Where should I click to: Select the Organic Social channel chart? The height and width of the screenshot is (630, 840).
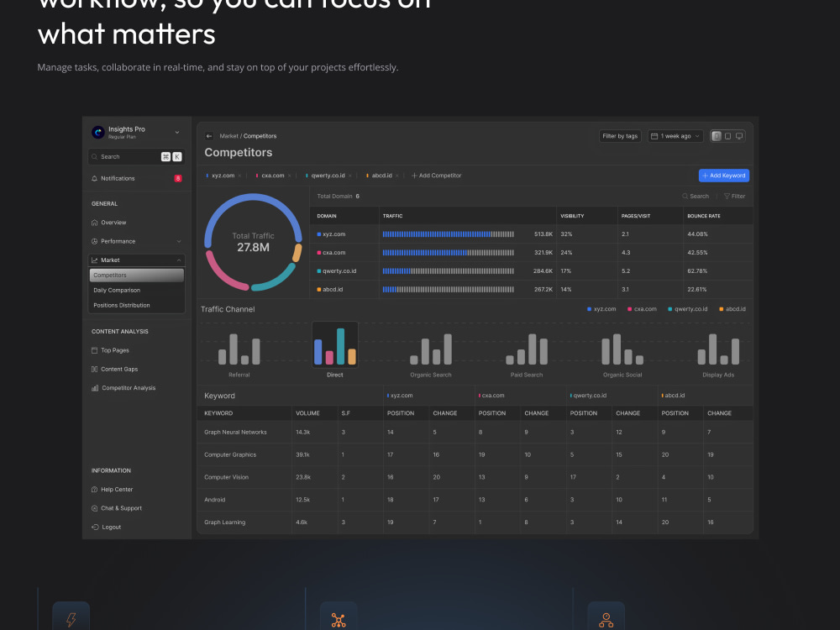pyautogui.click(x=622, y=351)
